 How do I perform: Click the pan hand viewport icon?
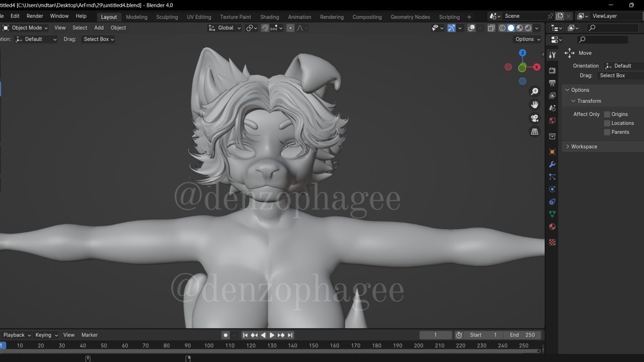tap(535, 105)
